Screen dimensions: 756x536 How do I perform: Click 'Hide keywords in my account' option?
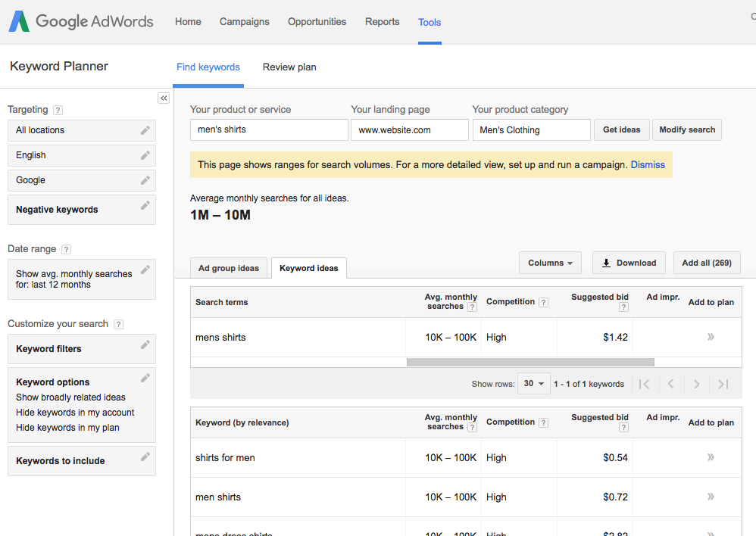click(75, 413)
